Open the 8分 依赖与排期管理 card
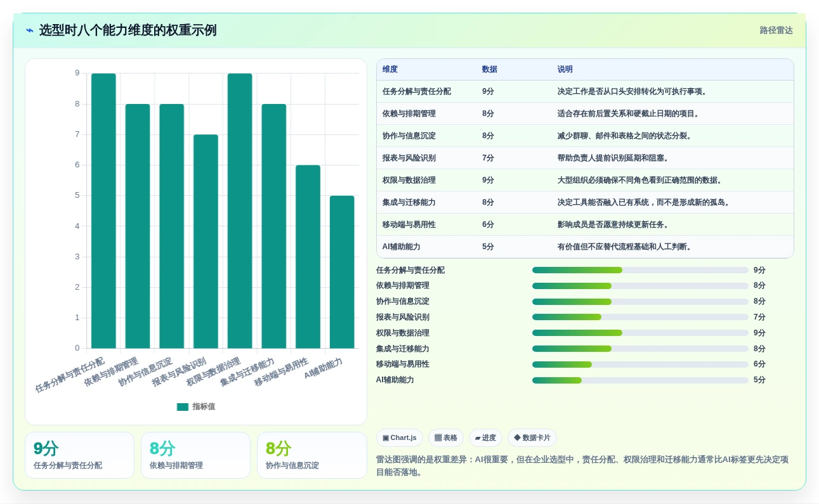 pyautogui.click(x=195, y=455)
